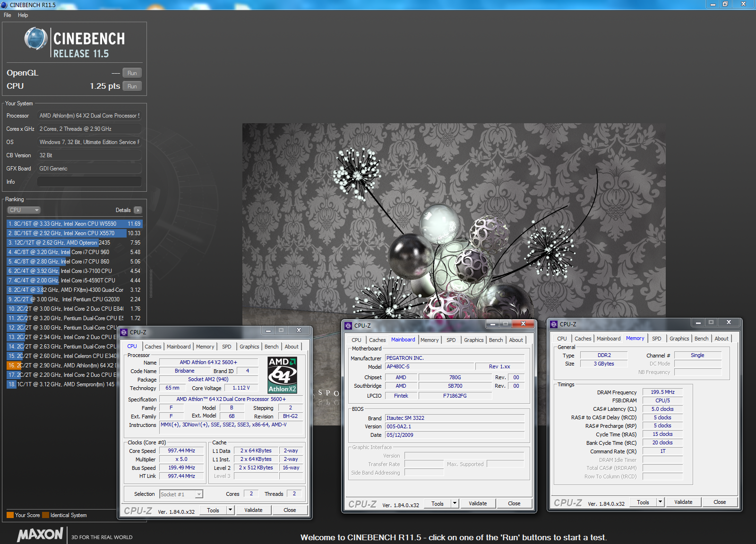Viewport: 756px width, 544px height.
Task: Select ranking row Intel Xeon CPU W5590
Action: click(x=74, y=224)
